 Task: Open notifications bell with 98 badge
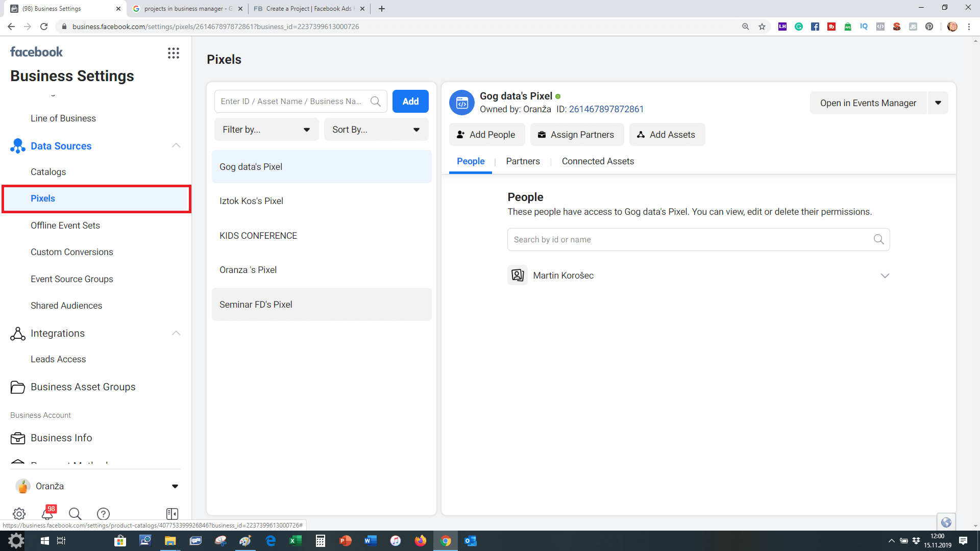click(47, 513)
